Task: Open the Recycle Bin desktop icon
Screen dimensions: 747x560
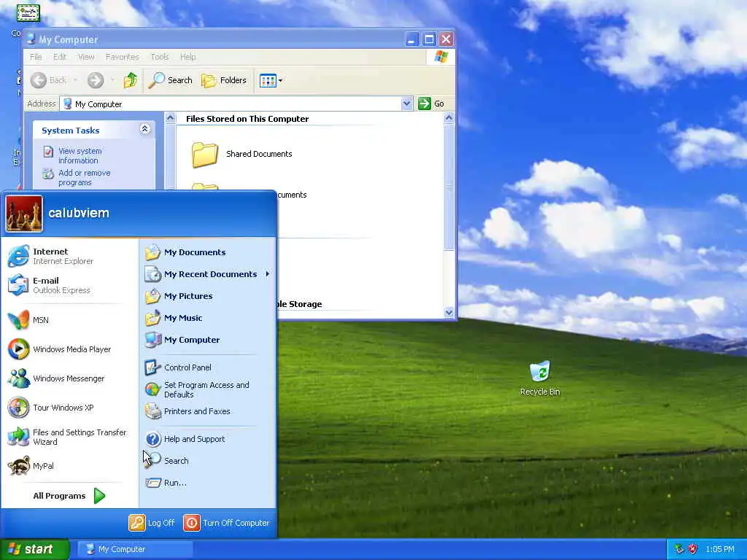Action: coord(540,378)
